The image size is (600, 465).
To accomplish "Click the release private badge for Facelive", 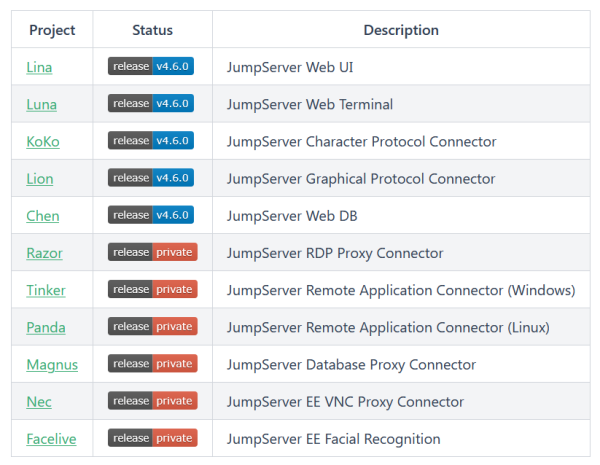I will coord(153,437).
